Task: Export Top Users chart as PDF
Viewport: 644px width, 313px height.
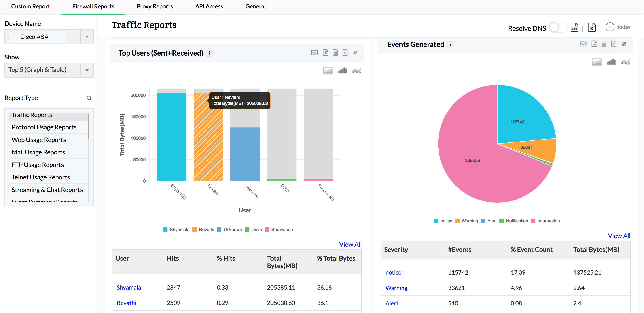Action: click(x=325, y=53)
